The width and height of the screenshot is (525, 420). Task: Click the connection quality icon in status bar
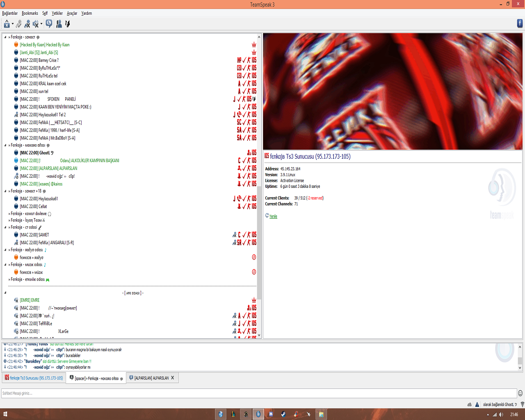[522, 404]
